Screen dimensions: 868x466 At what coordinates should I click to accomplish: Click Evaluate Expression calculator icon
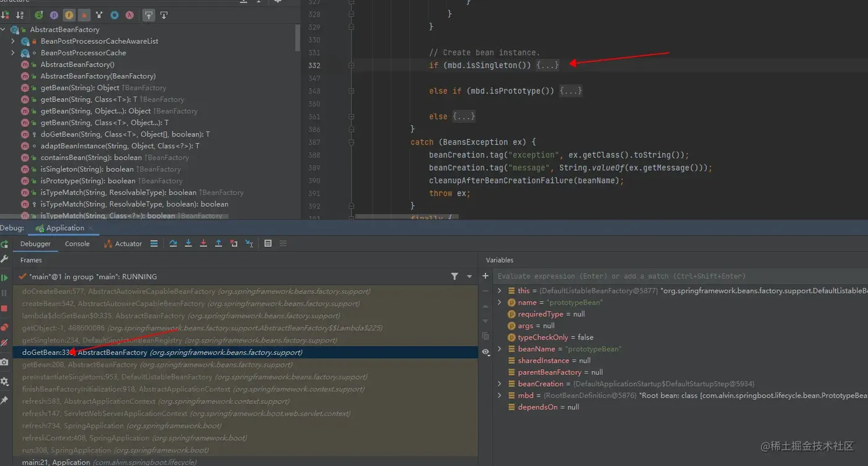point(268,244)
